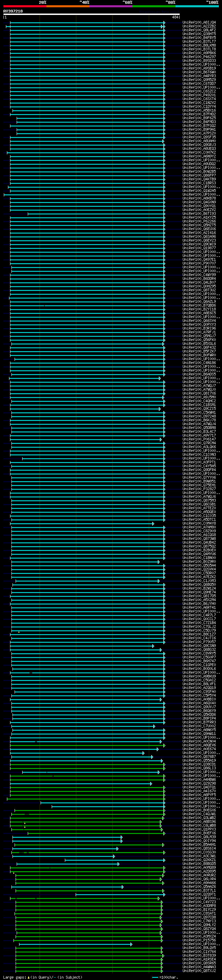
Task: Click the green alignment bar for UniRef100_Q8TXJ2
Action: 89,971
